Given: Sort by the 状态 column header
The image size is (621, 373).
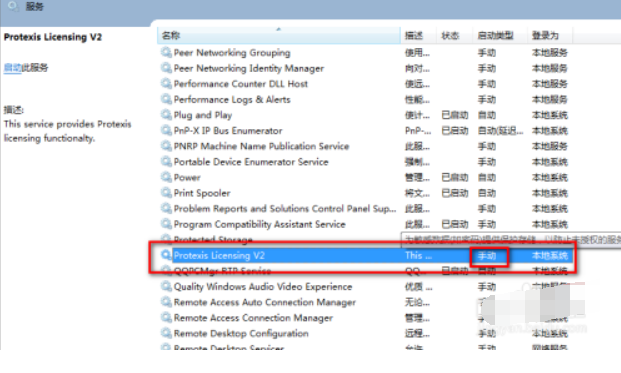Looking at the screenshot, I should pos(454,36).
